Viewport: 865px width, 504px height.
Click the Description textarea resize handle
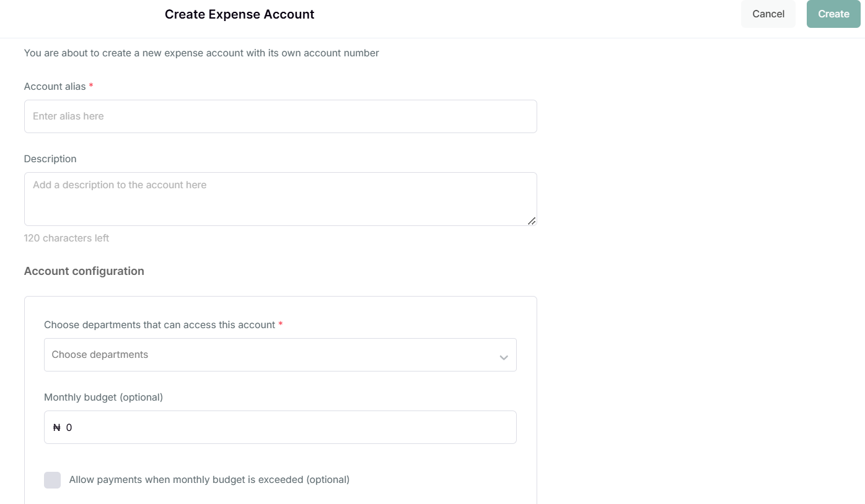click(532, 220)
